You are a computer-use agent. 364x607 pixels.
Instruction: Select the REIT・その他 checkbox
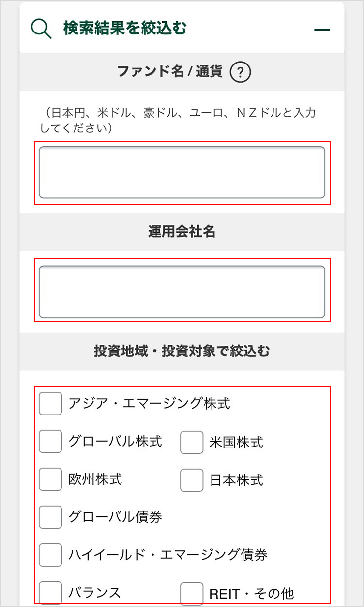click(191, 593)
